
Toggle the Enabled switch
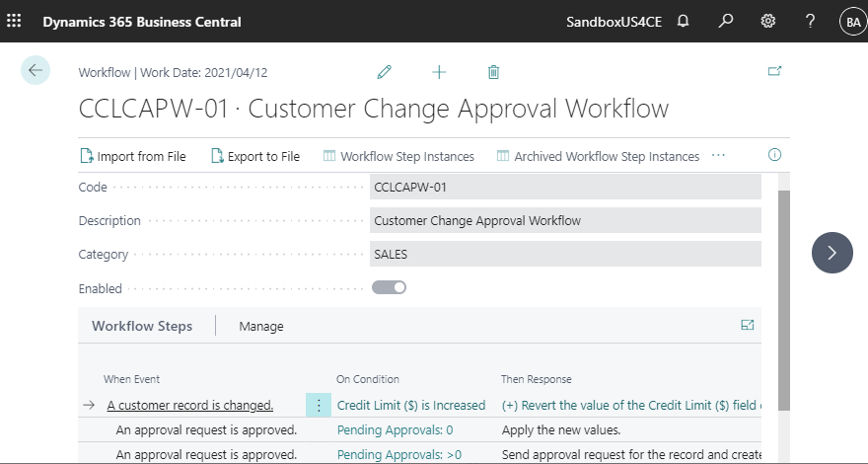389,287
